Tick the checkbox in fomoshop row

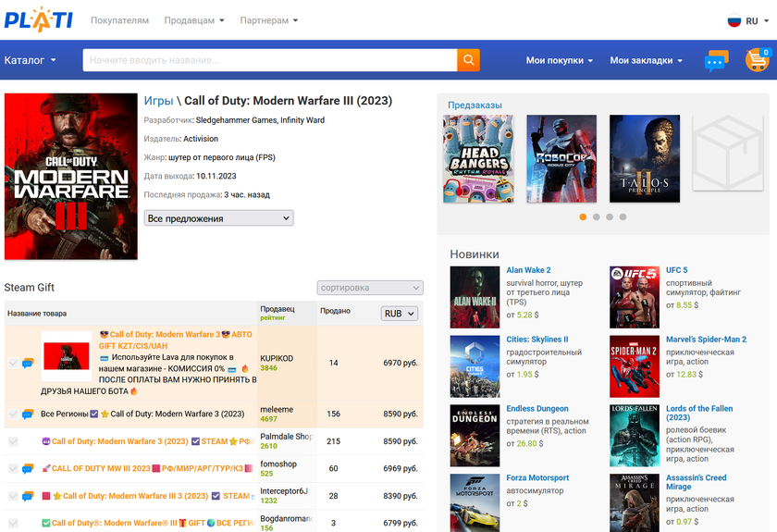13,468
